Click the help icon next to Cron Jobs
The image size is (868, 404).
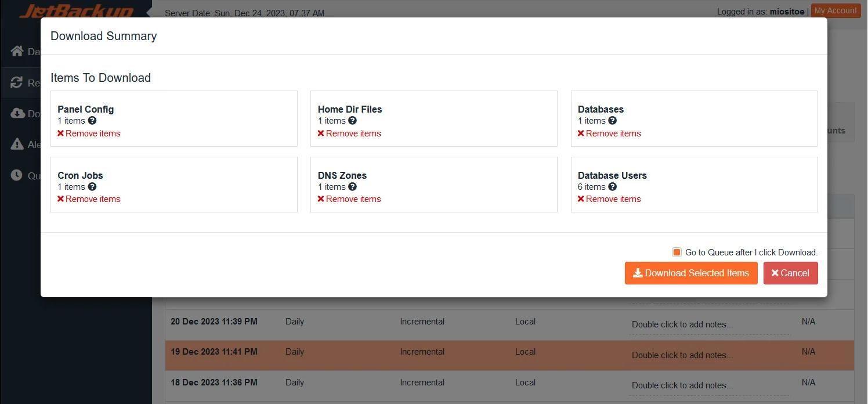pyautogui.click(x=94, y=187)
